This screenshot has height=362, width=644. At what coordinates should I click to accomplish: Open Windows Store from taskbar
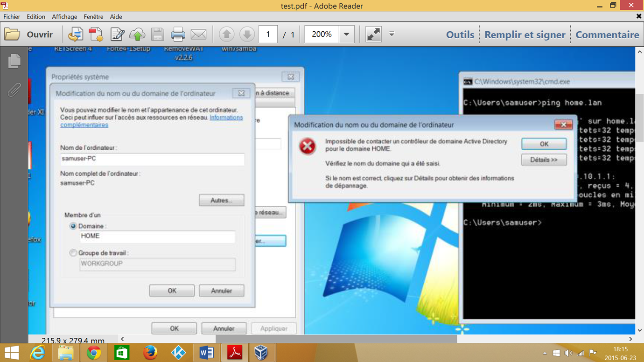pos(122,353)
